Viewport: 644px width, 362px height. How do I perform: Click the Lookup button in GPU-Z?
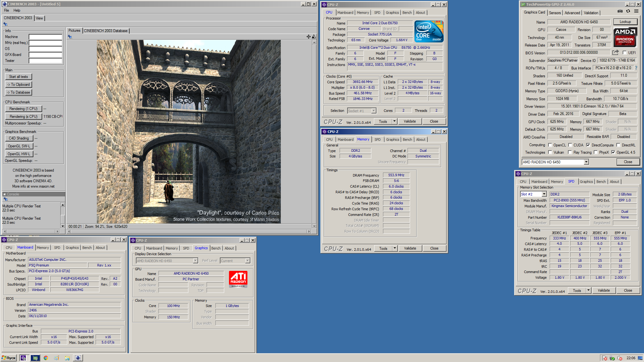[x=625, y=22]
